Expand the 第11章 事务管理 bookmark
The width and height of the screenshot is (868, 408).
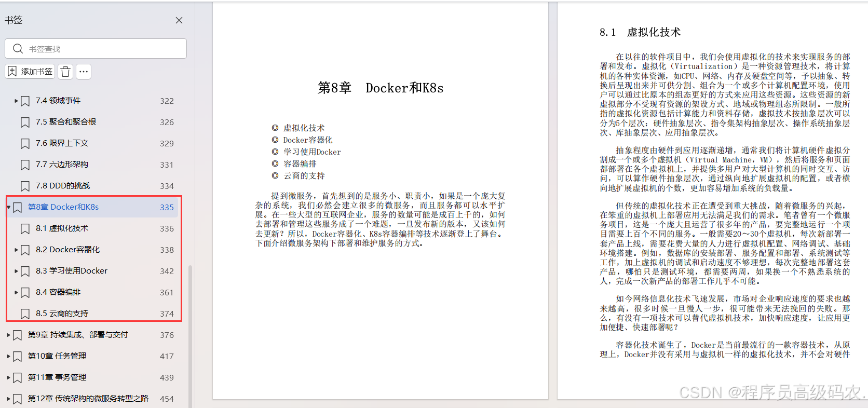(x=9, y=377)
